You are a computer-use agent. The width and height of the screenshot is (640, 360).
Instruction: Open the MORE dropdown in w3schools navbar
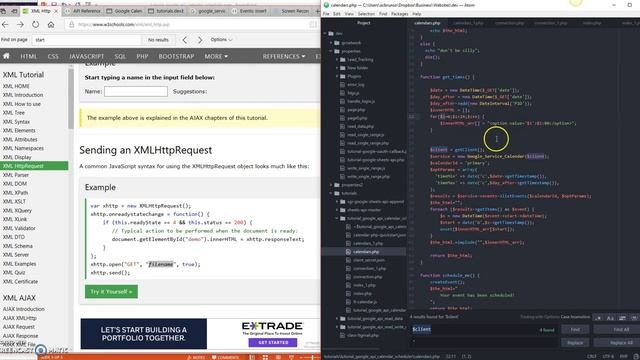click(216, 56)
